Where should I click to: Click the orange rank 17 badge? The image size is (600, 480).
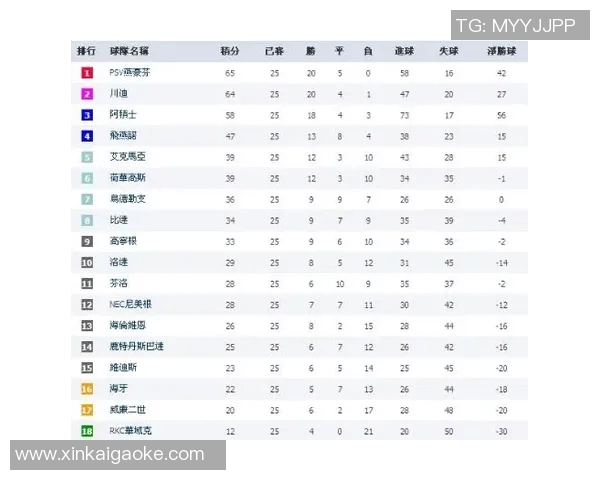[87, 409]
